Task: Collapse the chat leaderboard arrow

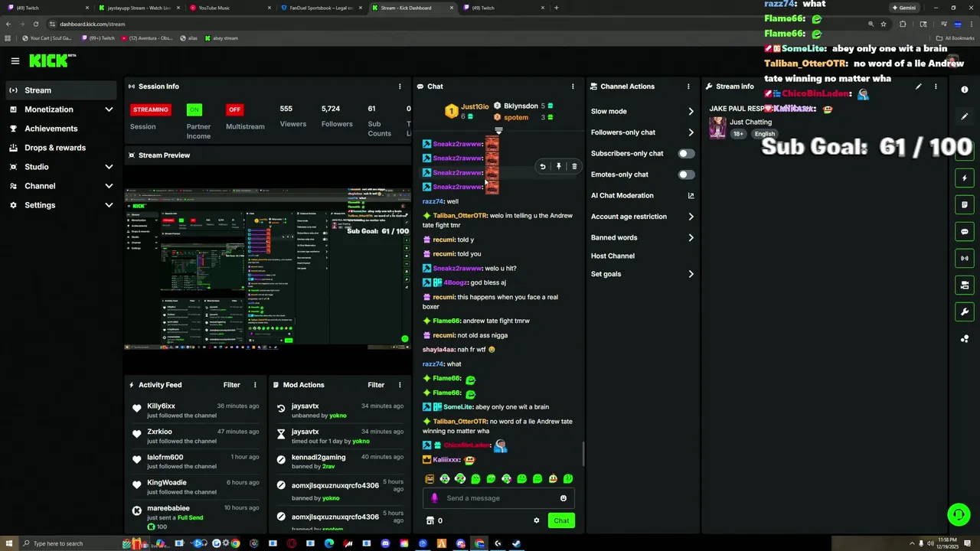Action: pyautogui.click(x=498, y=131)
